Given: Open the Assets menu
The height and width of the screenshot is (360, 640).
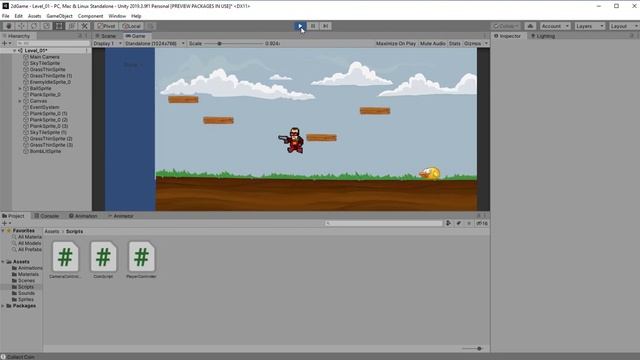Looking at the screenshot, I should click(x=34, y=16).
